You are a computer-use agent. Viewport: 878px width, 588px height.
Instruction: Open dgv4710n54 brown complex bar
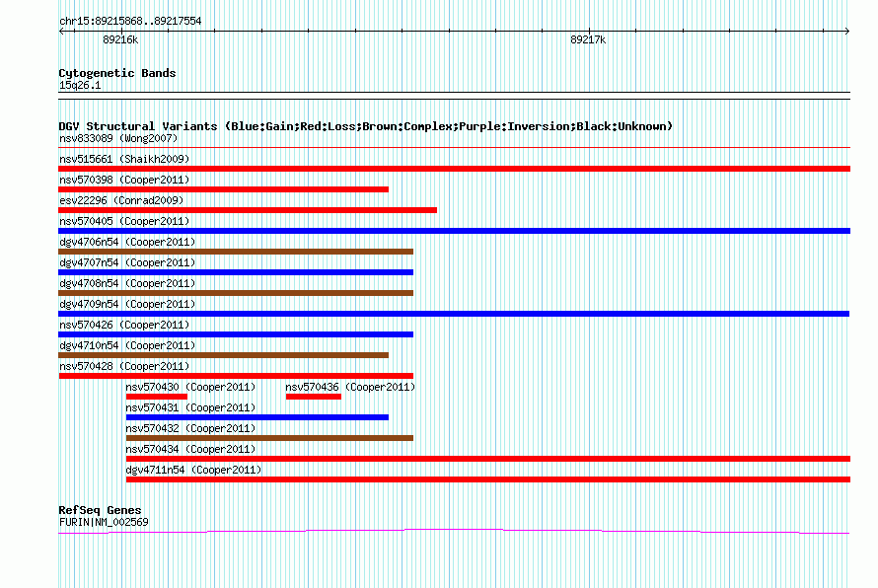click(x=223, y=355)
